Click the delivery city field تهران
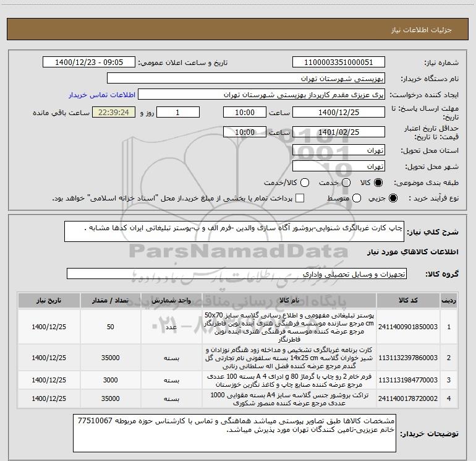 click(339, 166)
